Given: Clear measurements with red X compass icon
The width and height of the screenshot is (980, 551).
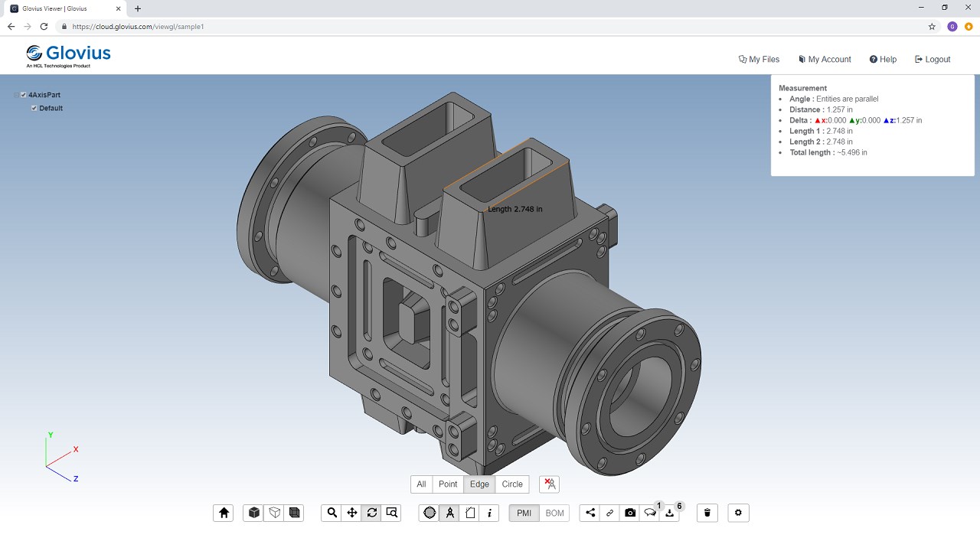Looking at the screenshot, I should [x=549, y=484].
